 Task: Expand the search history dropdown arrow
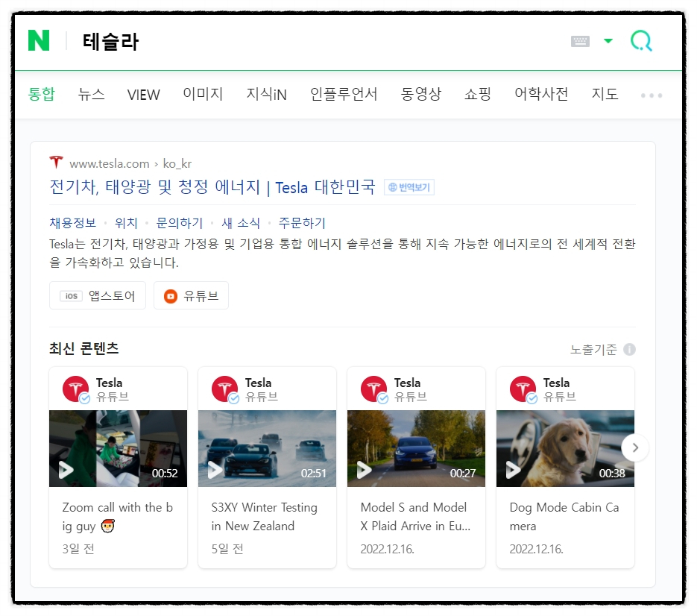(608, 41)
